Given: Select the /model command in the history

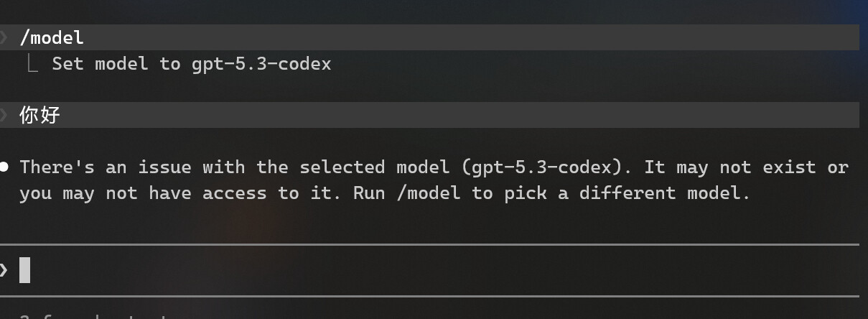Looking at the screenshot, I should 52,37.
